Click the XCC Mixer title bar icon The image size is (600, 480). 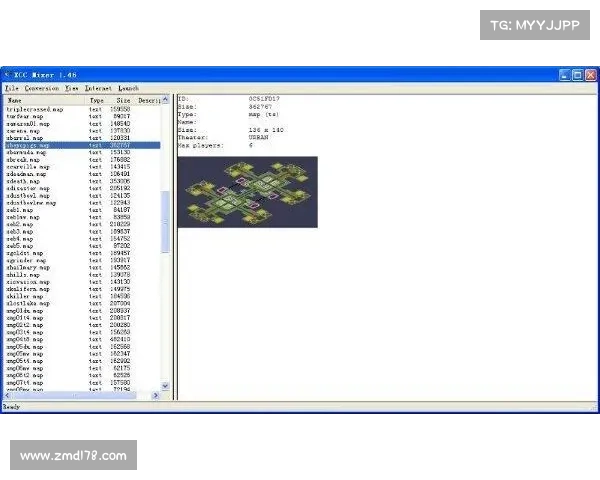(7, 75)
